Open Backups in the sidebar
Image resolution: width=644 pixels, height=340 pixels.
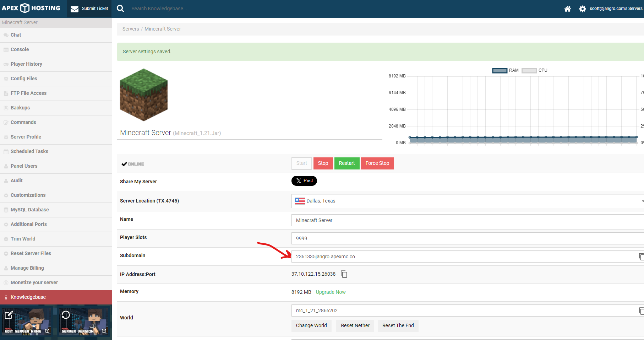56,108
